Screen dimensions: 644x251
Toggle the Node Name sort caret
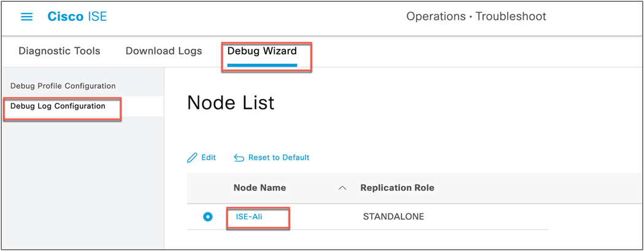(342, 188)
